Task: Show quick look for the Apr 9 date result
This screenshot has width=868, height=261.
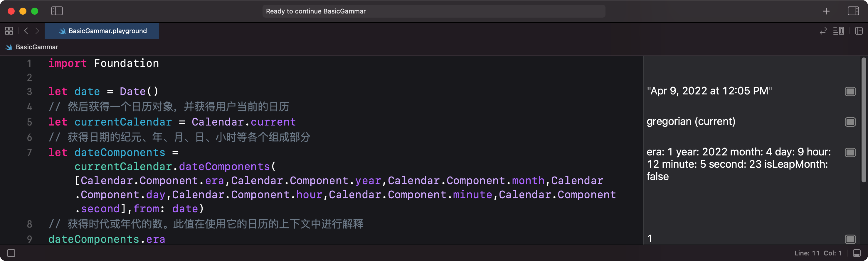Action: 850,91
